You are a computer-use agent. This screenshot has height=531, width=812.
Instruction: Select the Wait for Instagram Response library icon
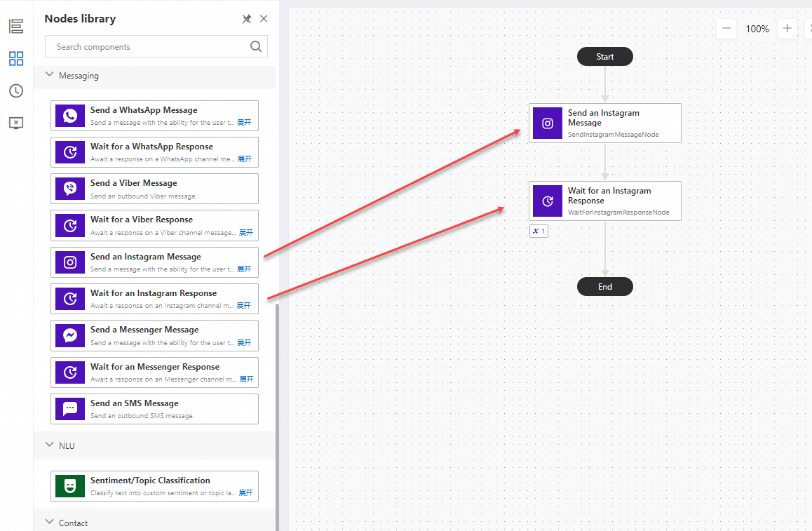70,299
